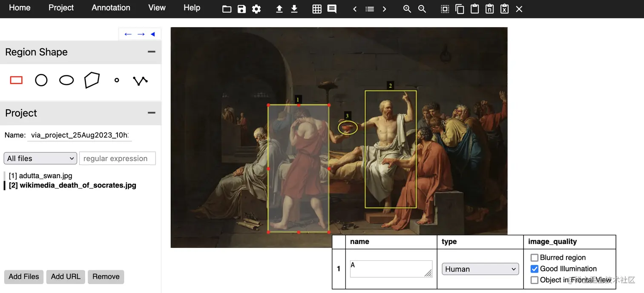Copy selected regions icon

click(x=460, y=9)
